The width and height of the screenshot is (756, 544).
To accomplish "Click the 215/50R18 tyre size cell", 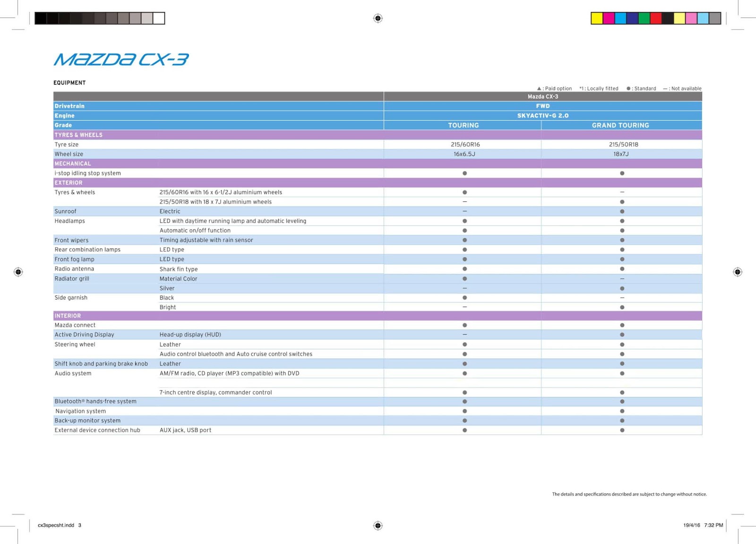I will (x=623, y=145).
